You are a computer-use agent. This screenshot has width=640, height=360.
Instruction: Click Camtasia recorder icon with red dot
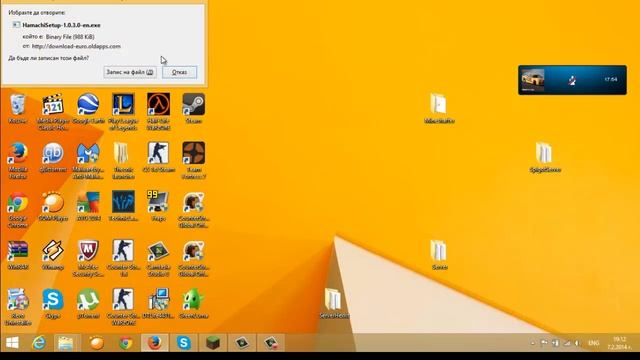tap(271, 343)
